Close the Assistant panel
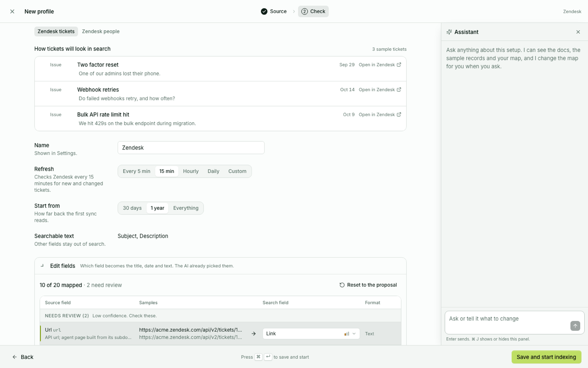This screenshot has height=368, width=588. pos(578,32)
